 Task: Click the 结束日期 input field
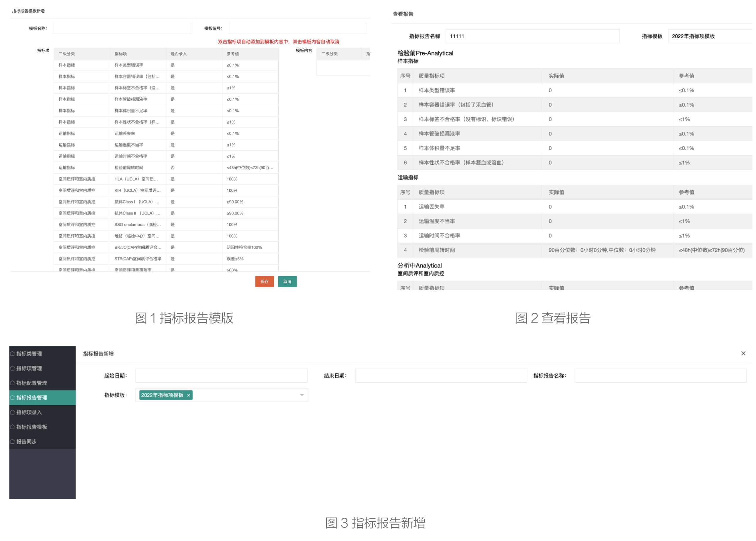coord(441,375)
